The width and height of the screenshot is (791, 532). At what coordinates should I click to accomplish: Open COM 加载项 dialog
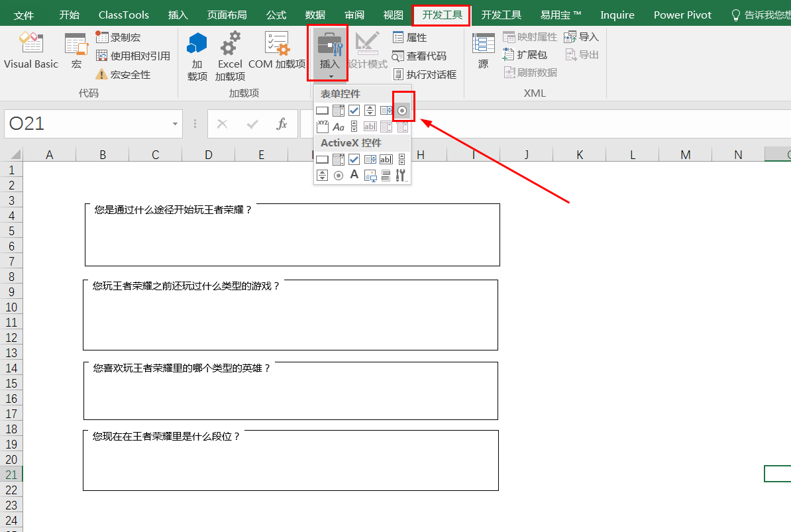277,50
